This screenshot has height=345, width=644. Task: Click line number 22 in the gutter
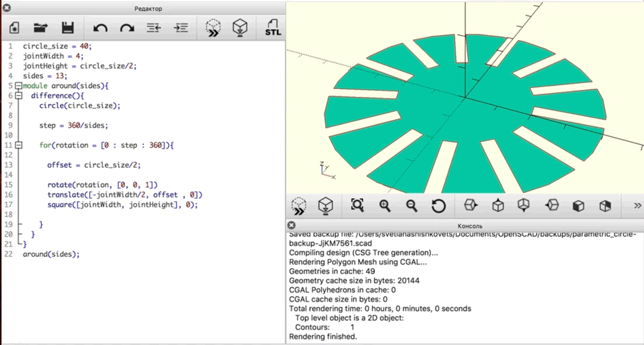click(x=8, y=254)
